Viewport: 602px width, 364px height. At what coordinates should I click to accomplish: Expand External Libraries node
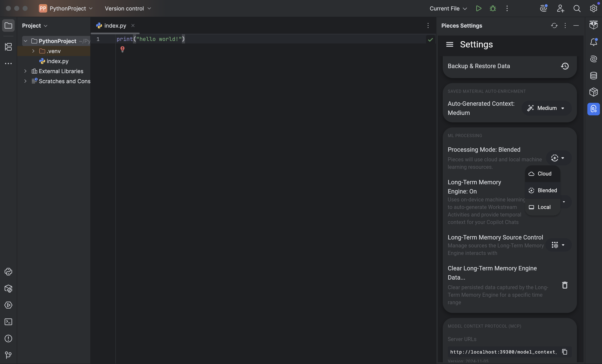25,71
